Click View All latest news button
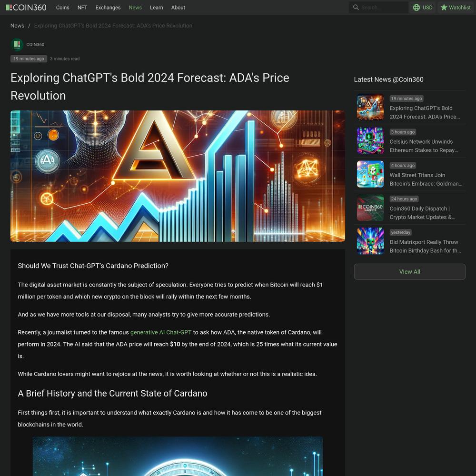This screenshot has height=476, width=476. pos(409,272)
